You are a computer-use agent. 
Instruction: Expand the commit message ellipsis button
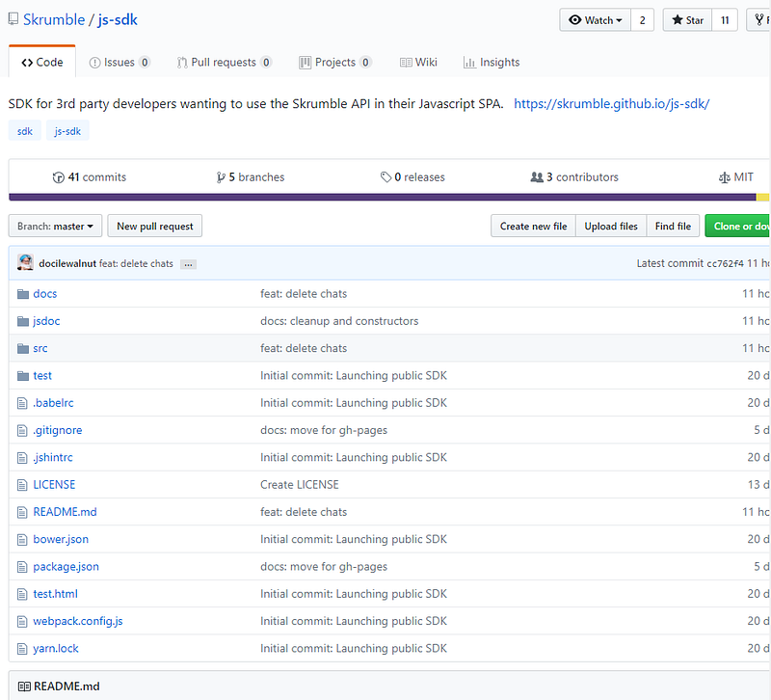pyautogui.click(x=188, y=264)
